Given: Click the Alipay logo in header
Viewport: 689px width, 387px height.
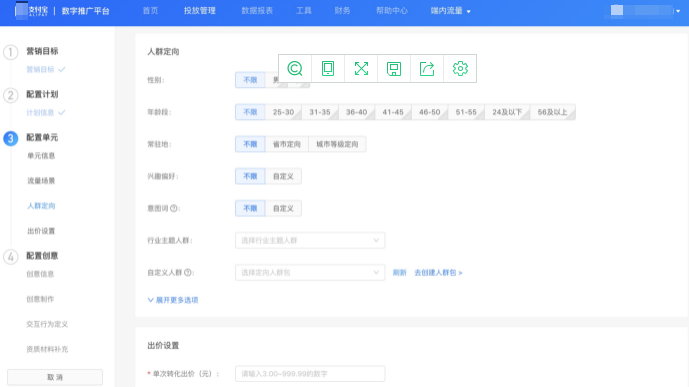Looking at the screenshot, I should (x=32, y=11).
